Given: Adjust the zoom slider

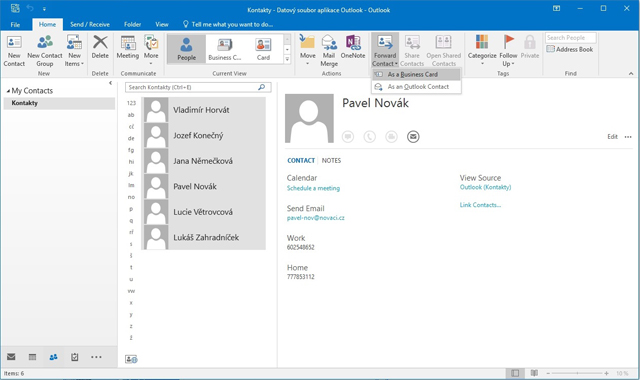Looking at the screenshot, I should pyautogui.click(x=577, y=373).
